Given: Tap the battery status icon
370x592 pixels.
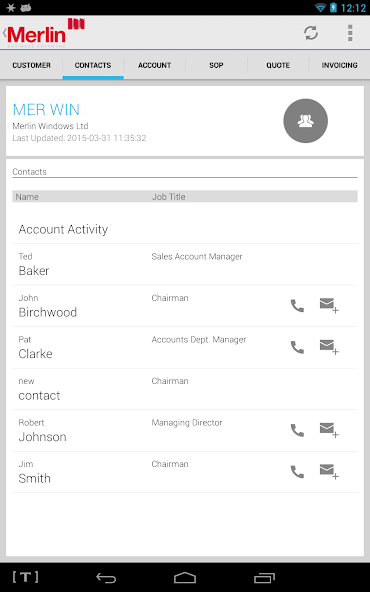Looking at the screenshot, I should pyautogui.click(x=333, y=8).
